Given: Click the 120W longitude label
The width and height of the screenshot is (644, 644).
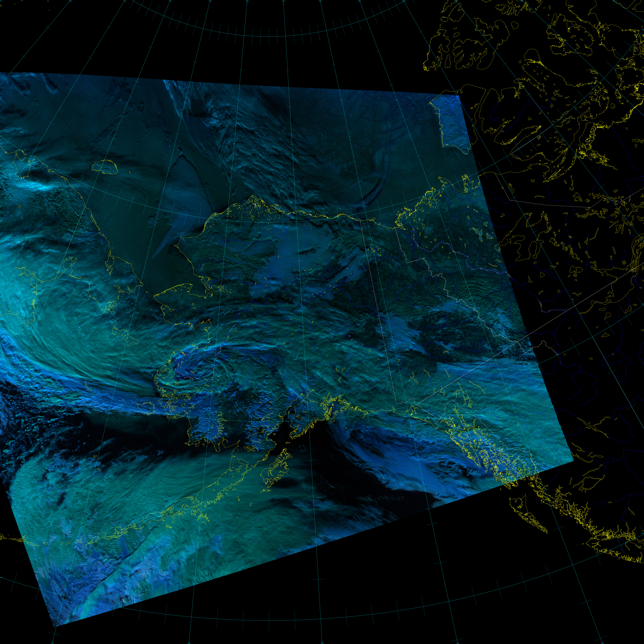Looking at the screenshot, I should tap(403, 1).
